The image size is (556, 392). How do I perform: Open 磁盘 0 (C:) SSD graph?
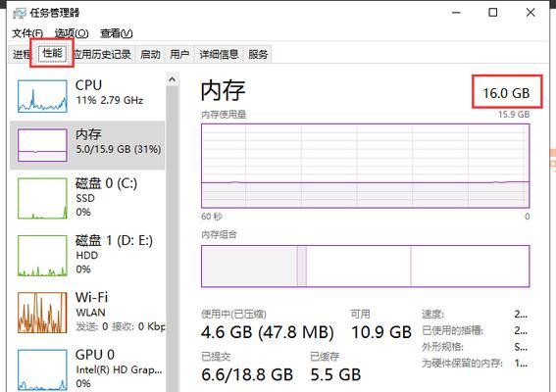point(42,199)
